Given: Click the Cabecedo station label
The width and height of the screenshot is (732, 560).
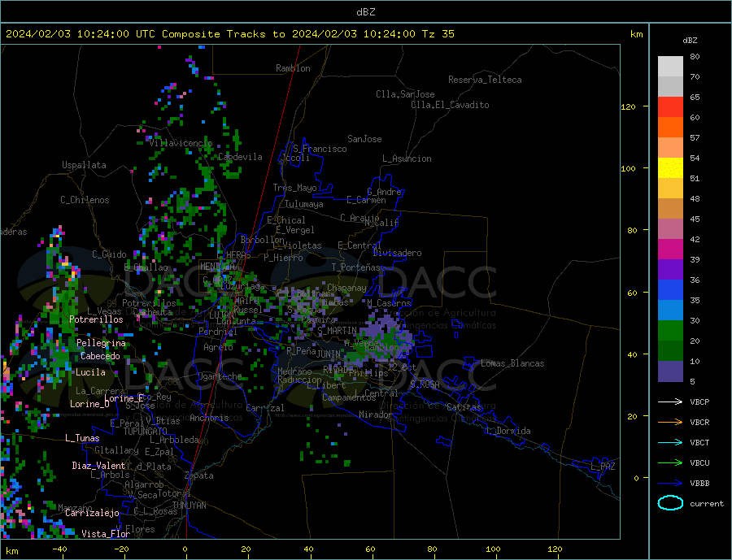Looking at the screenshot, I should [100, 357].
